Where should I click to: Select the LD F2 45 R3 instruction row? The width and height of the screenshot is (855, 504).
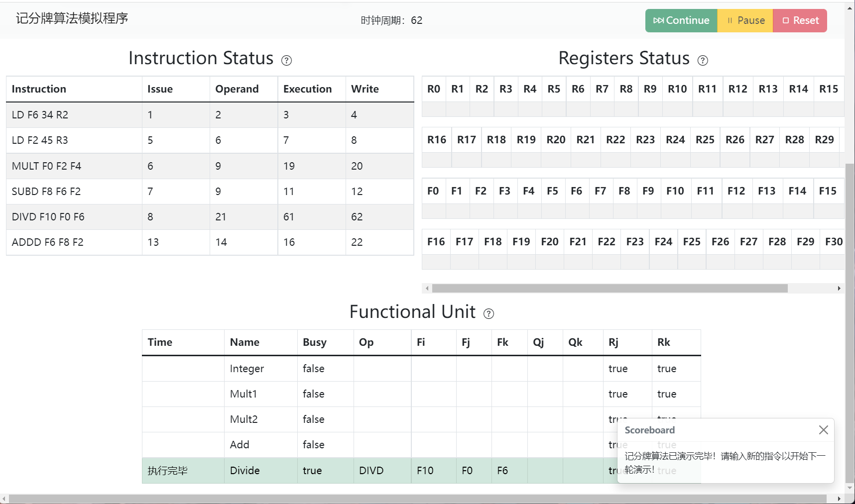210,140
